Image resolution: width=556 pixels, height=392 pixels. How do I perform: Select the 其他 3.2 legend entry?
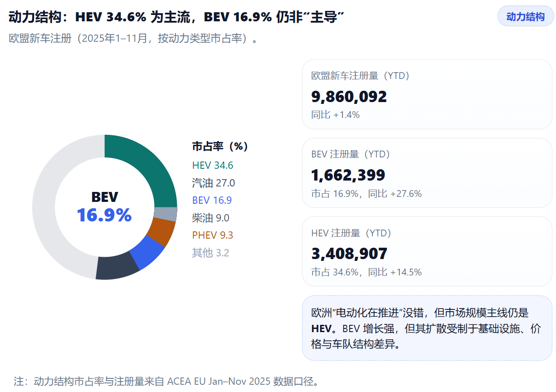(210, 253)
